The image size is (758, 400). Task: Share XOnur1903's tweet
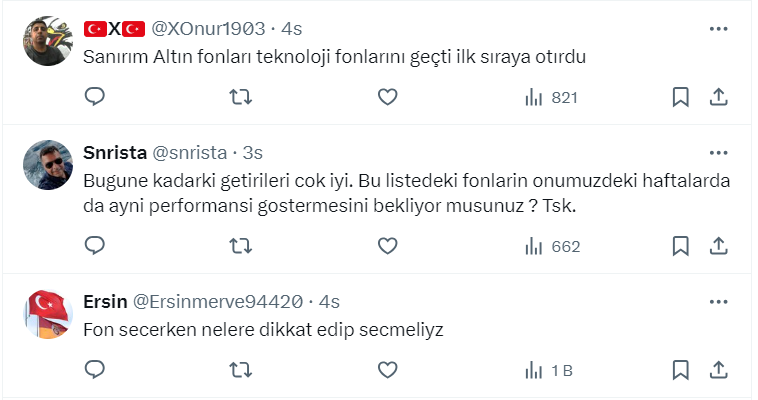click(717, 97)
